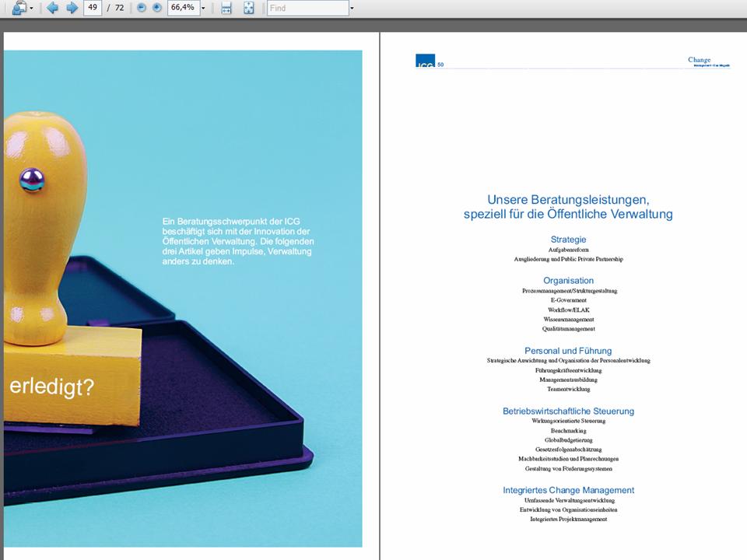Go to the previous page arrow
The image size is (747, 560).
click(53, 8)
